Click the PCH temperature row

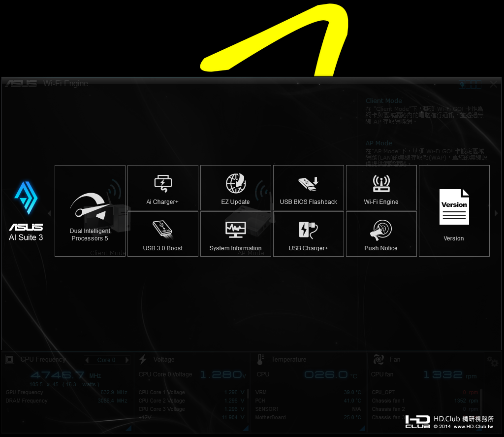[308, 401]
